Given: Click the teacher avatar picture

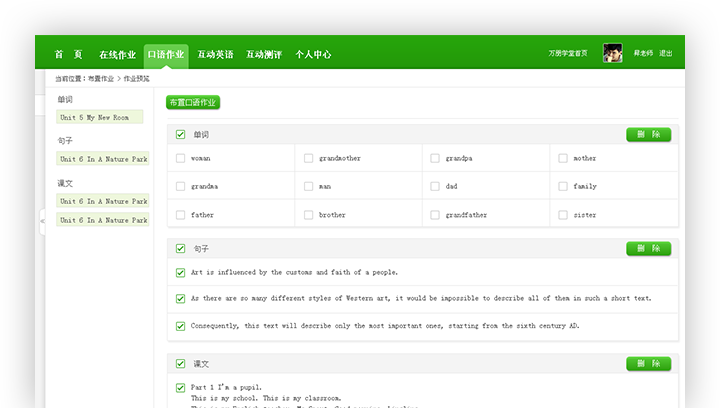Looking at the screenshot, I should tap(613, 53).
